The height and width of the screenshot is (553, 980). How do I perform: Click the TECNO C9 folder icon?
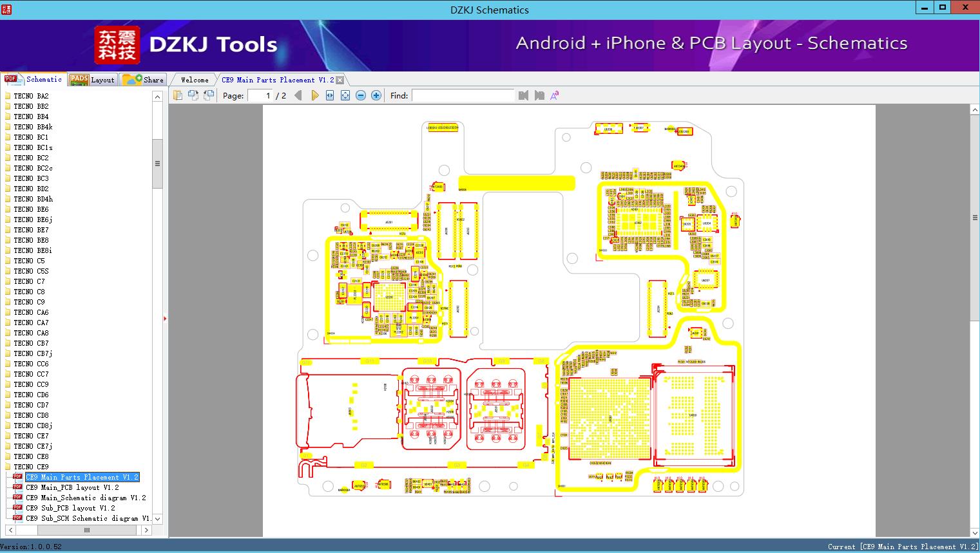click(8, 302)
